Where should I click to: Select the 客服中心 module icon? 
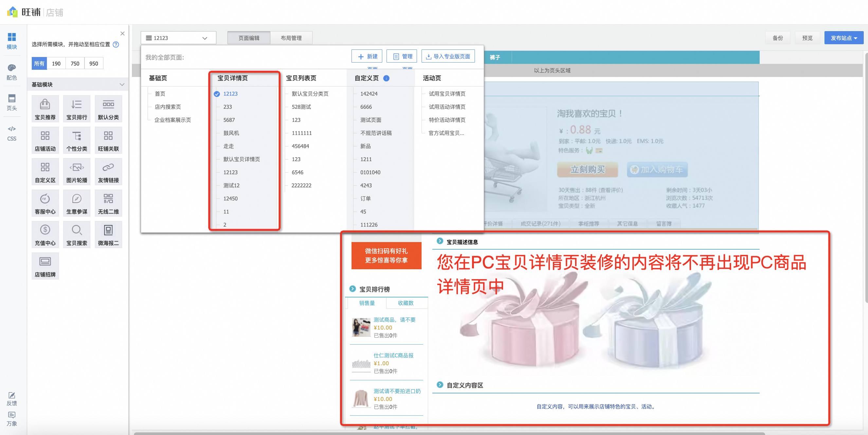[x=45, y=203]
